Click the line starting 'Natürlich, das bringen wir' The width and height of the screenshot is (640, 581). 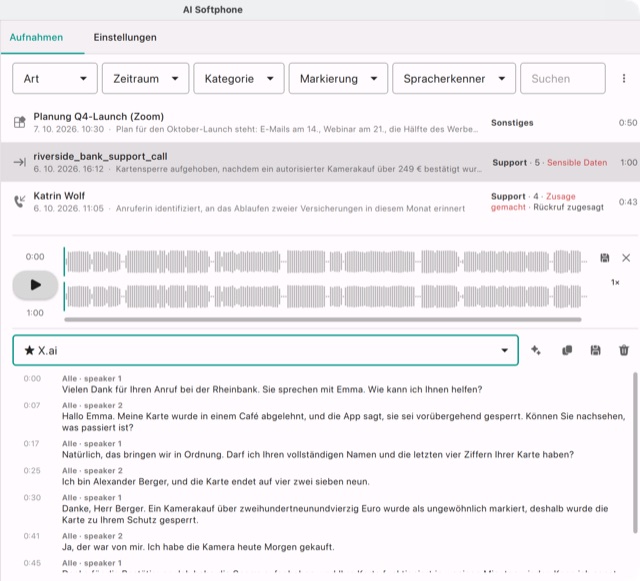tap(318, 455)
